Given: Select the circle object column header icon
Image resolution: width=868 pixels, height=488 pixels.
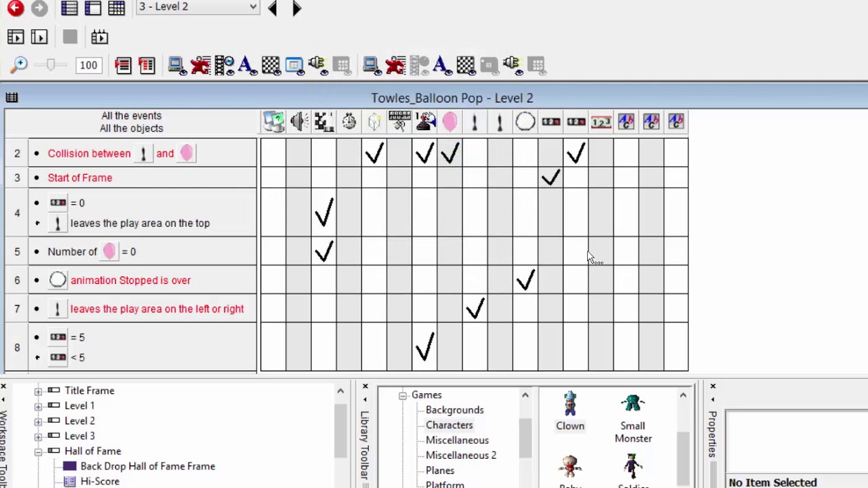Looking at the screenshot, I should (526, 121).
